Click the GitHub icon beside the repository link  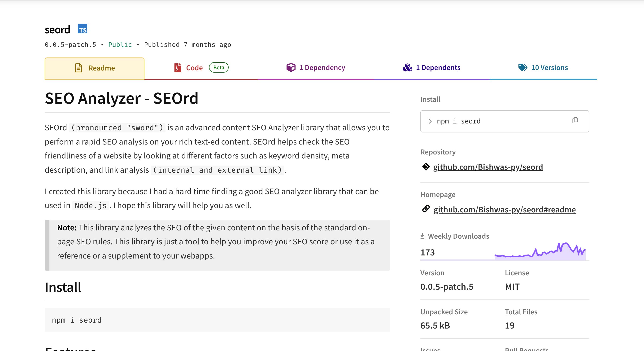point(426,167)
